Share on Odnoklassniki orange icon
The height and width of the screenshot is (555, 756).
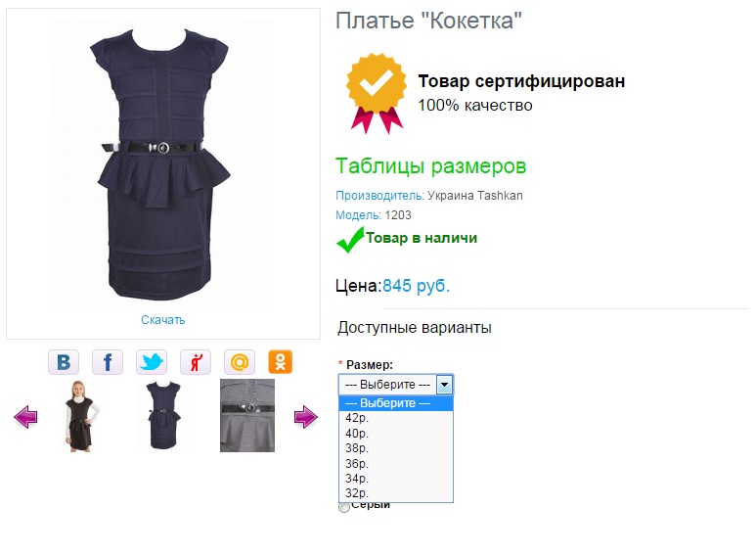click(280, 362)
